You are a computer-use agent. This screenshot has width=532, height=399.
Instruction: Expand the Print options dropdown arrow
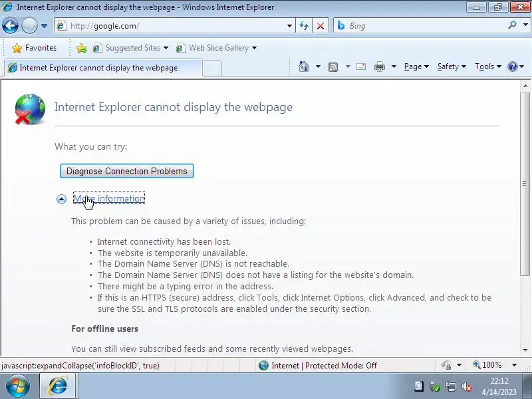click(394, 66)
